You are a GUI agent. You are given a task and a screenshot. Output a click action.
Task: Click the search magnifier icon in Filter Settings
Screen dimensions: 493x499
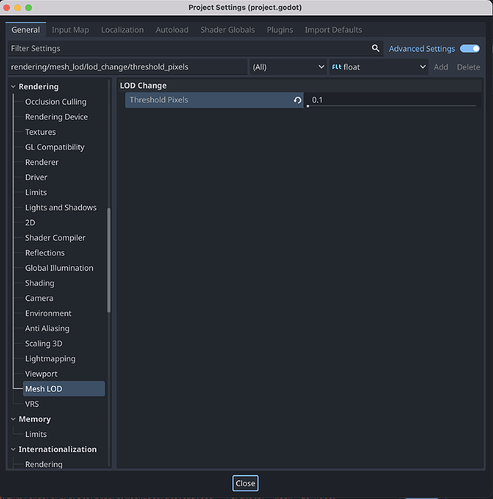(x=375, y=48)
